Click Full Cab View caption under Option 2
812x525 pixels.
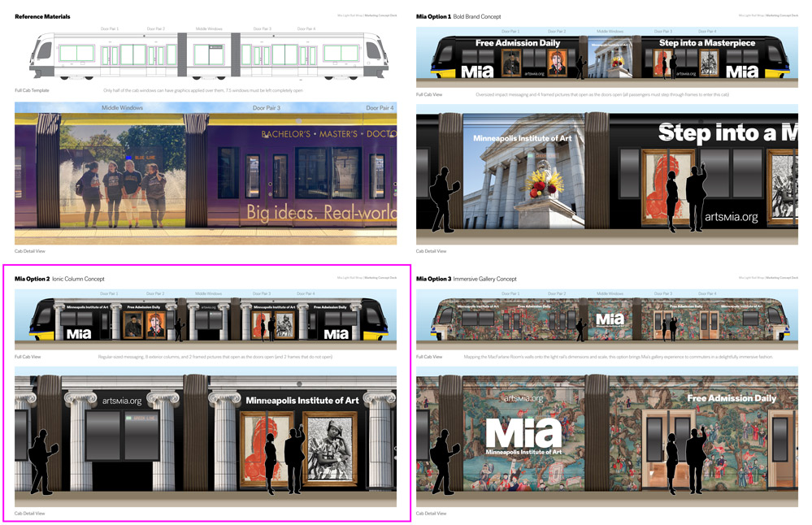pos(28,357)
